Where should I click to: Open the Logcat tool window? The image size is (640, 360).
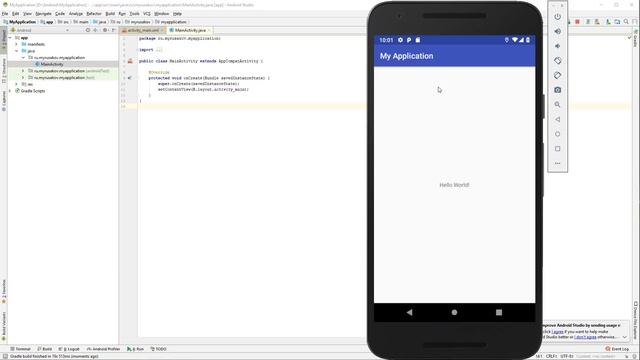coord(69,349)
